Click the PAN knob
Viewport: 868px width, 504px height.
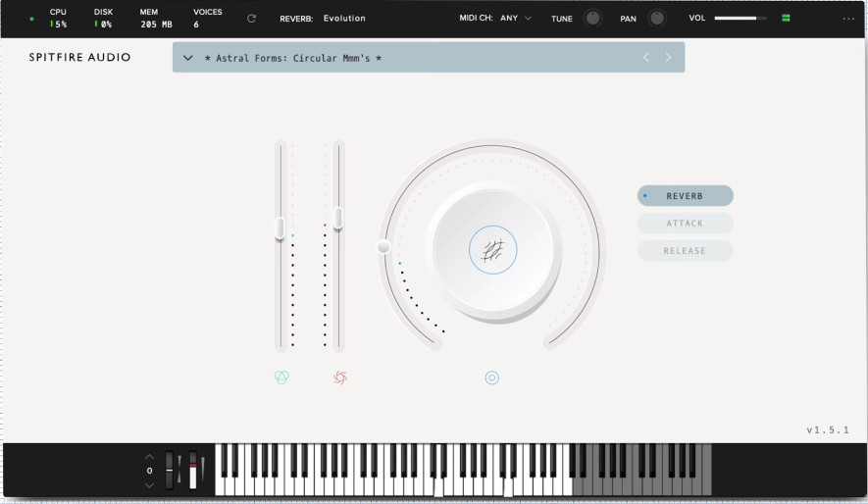click(x=656, y=19)
